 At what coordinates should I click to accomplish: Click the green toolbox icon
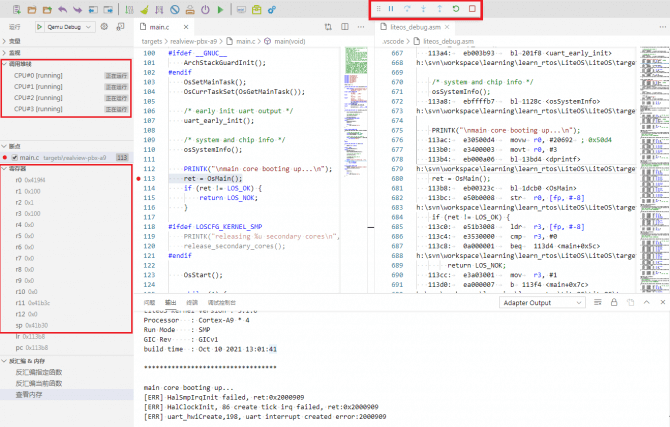(x=256, y=9)
